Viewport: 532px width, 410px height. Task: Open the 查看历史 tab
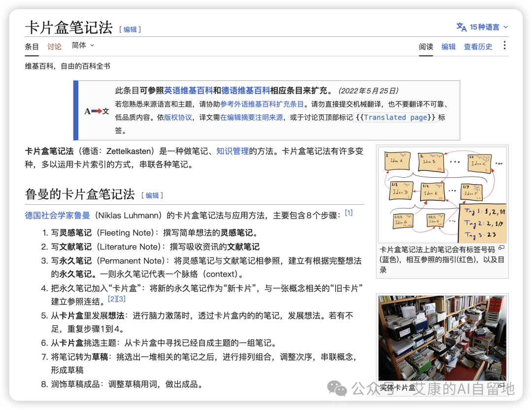[x=478, y=47]
